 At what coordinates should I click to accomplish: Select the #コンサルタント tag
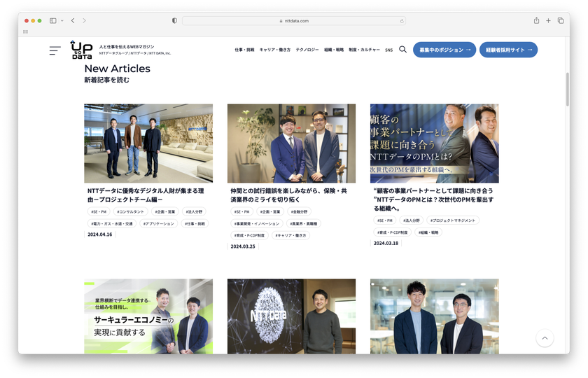coord(130,211)
